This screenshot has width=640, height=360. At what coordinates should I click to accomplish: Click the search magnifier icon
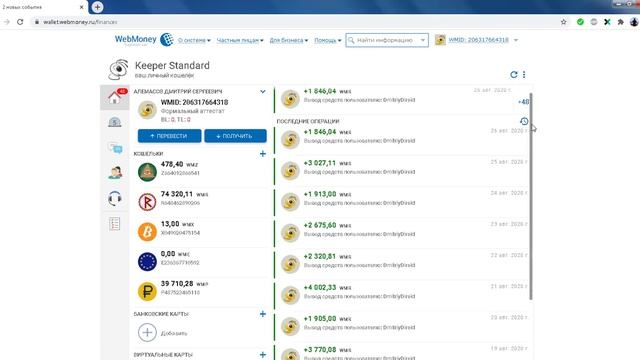pyautogui.click(x=351, y=40)
